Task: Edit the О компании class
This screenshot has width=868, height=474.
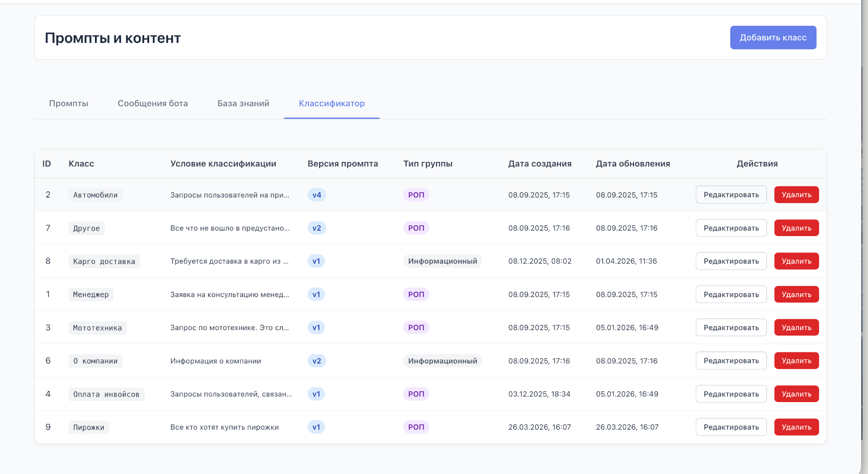Action: point(731,360)
